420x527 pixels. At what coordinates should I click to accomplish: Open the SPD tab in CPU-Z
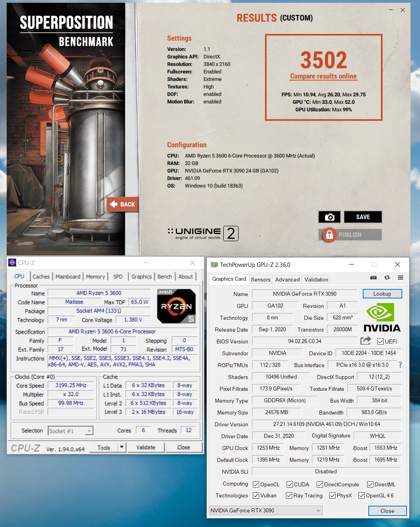point(118,277)
